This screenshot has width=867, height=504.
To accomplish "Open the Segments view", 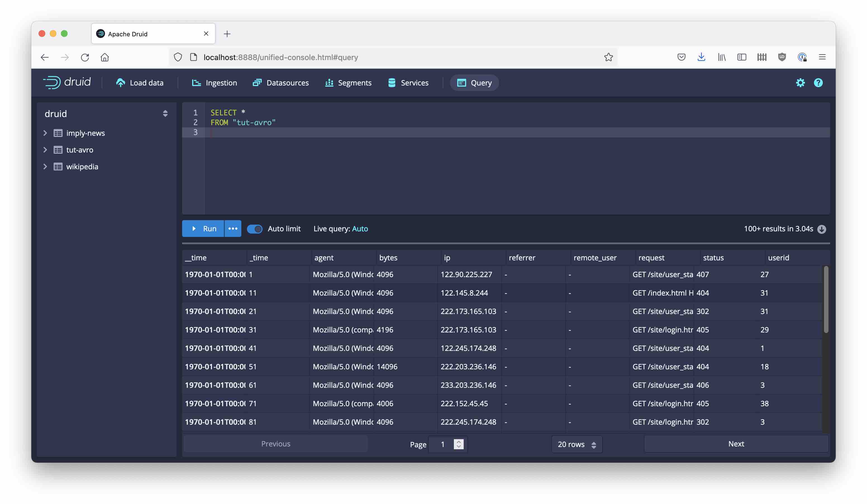I will coord(348,83).
